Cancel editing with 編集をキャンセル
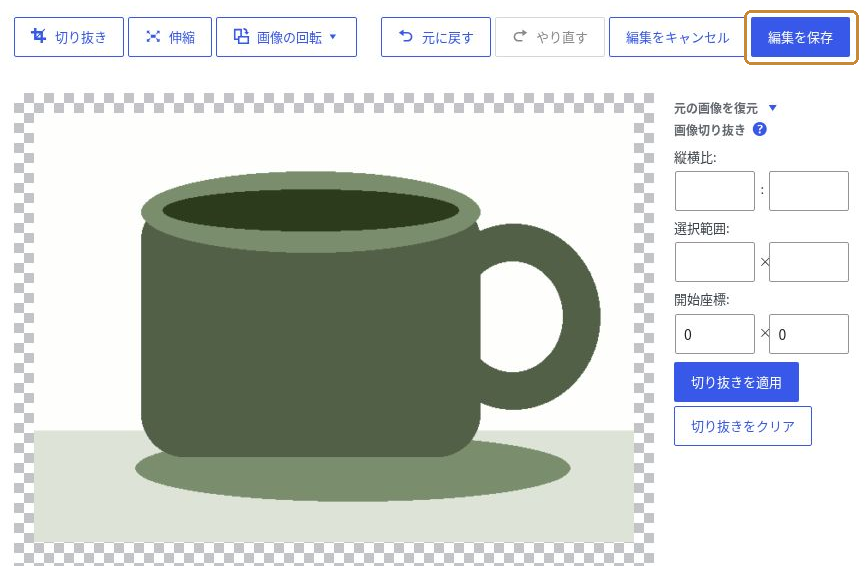This screenshot has width=865, height=575. [677, 37]
